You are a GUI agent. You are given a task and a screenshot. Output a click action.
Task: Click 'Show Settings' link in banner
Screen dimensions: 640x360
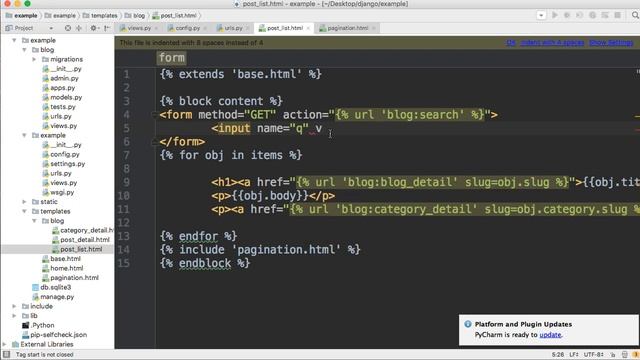[611, 42]
